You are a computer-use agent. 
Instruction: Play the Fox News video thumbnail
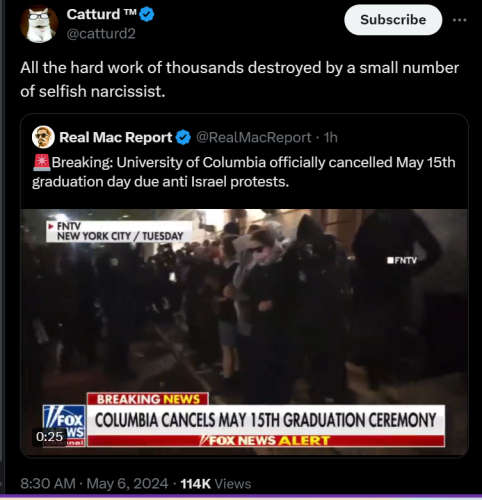(x=244, y=332)
